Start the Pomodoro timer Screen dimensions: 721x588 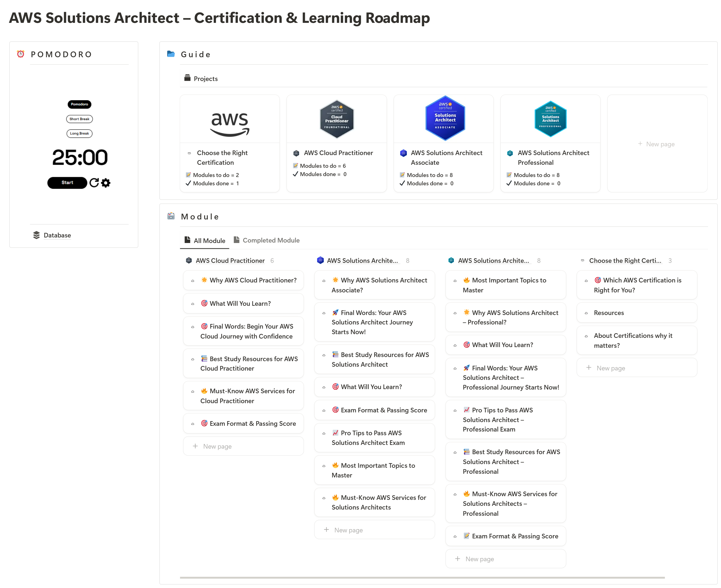coord(67,183)
